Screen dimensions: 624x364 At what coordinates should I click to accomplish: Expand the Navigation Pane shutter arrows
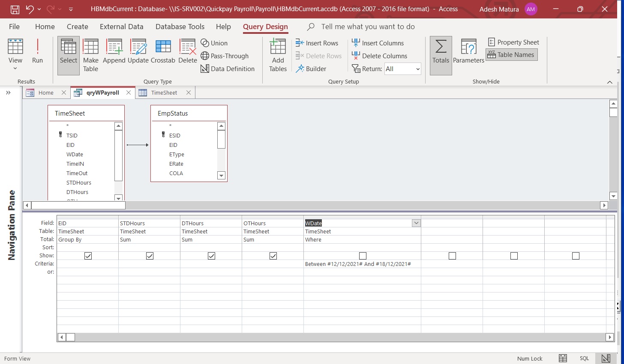(8, 92)
